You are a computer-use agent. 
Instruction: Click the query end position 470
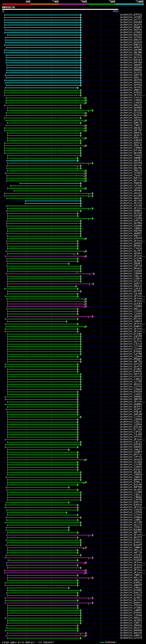pyautogui.click(x=115, y=11)
